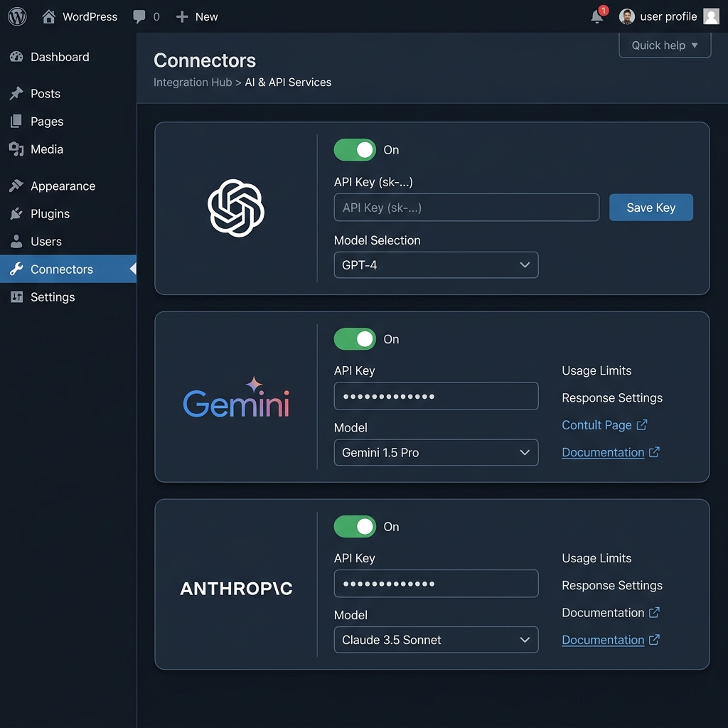The width and height of the screenshot is (728, 728).
Task: Open Anthropic's underlined Documentation link
Action: (603, 640)
